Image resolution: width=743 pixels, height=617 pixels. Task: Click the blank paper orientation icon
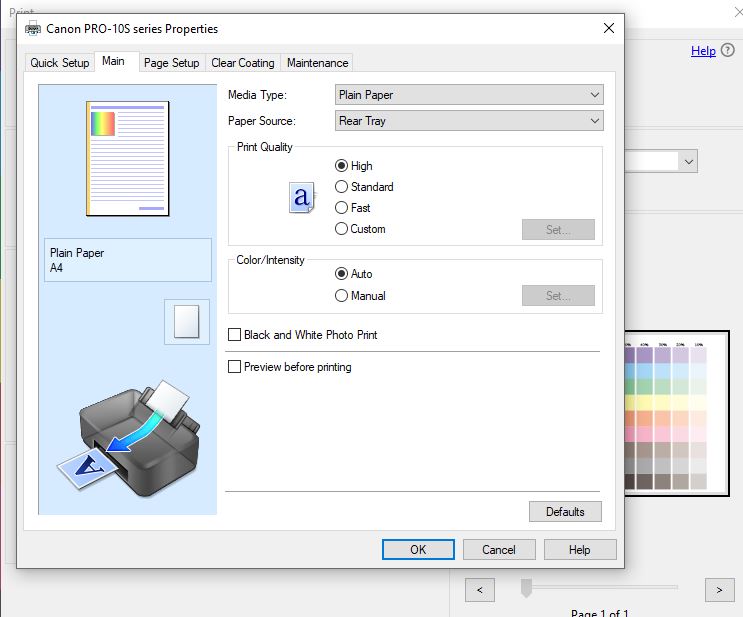[187, 322]
